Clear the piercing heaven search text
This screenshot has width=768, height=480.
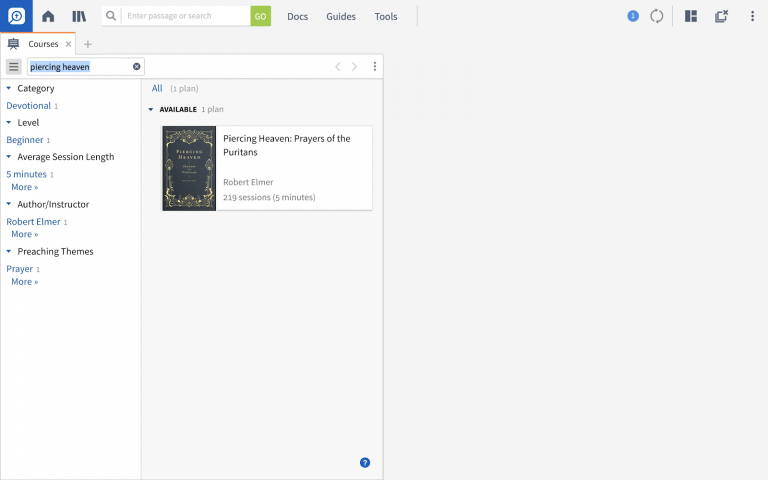(137, 67)
